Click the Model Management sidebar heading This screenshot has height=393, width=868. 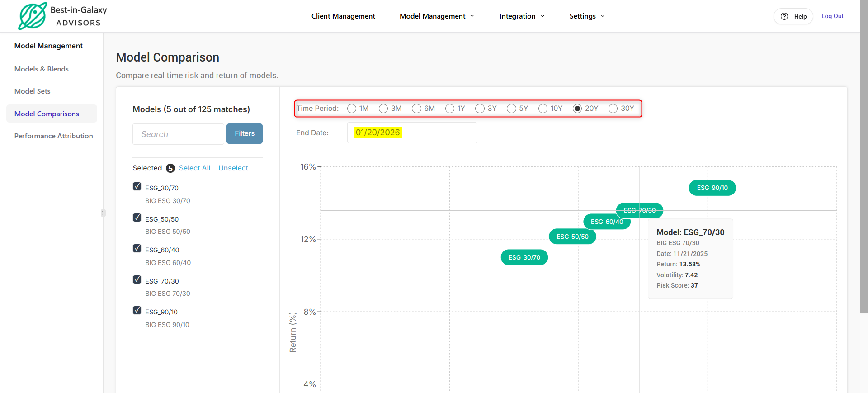pyautogui.click(x=48, y=46)
